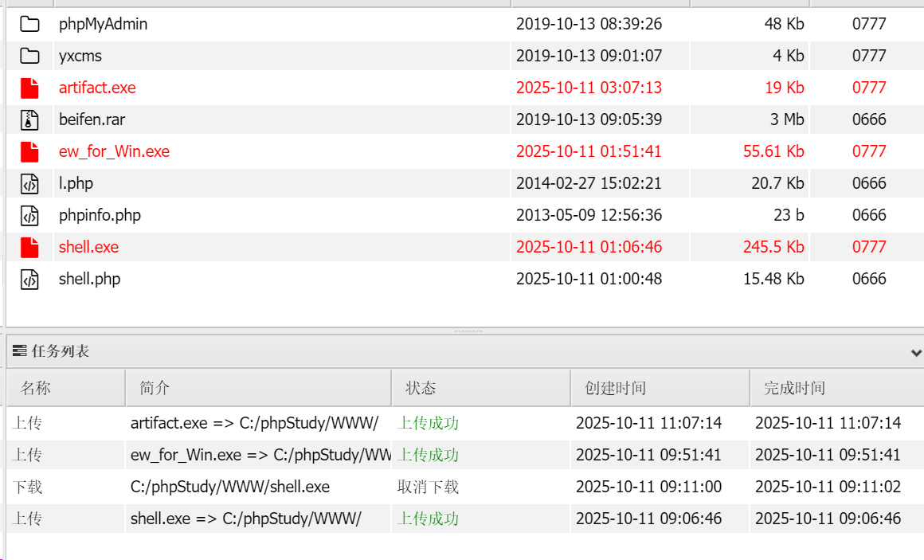
Task: Select the cancelled shell.exe download task
Action: (229, 487)
